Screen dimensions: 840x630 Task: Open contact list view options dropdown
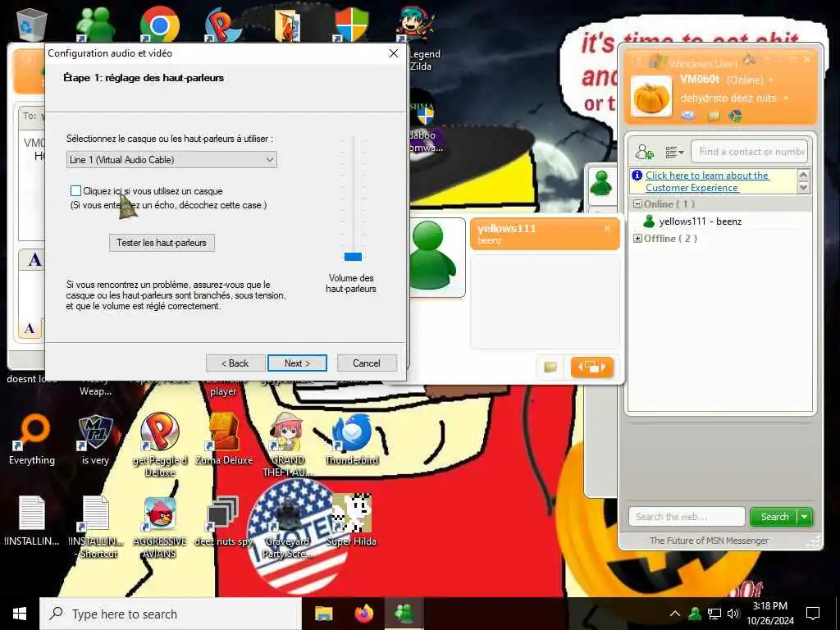tap(674, 152)
